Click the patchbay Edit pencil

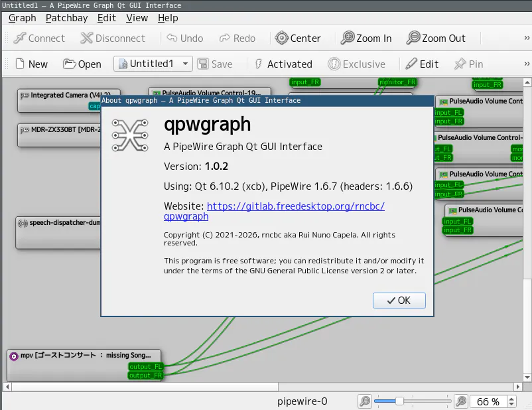click(x=411, y=64)
